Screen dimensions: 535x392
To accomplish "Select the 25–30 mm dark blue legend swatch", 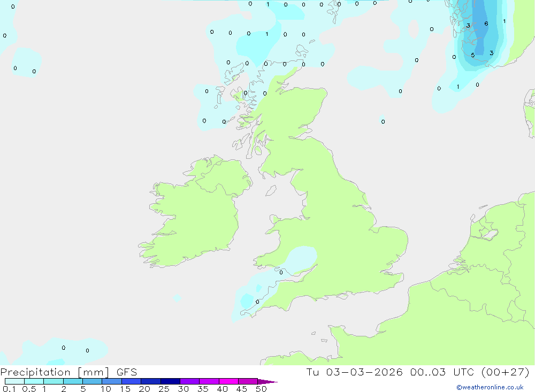I will (170, 381).
